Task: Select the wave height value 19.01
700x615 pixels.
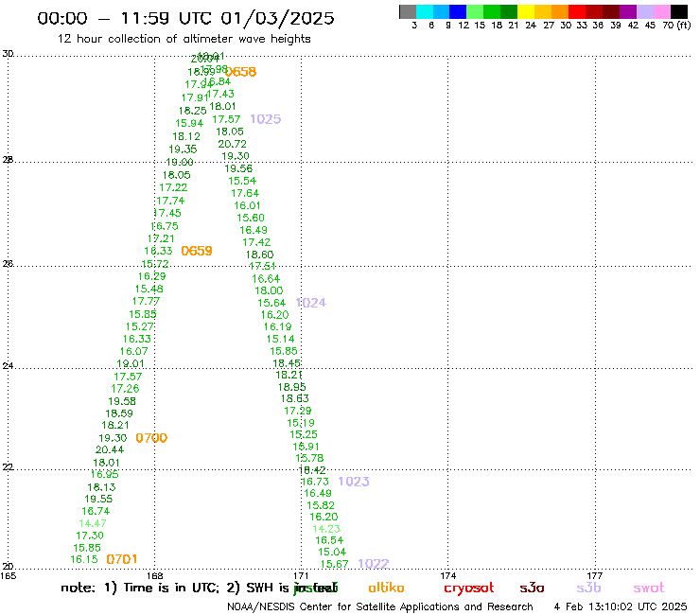Action: [x=131, y=363]
